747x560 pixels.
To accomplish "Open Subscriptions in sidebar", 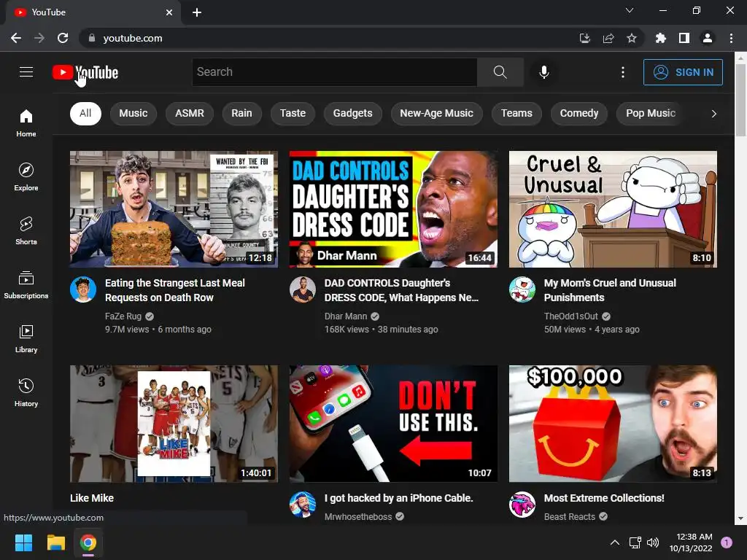I will click(x=26, y=285).
